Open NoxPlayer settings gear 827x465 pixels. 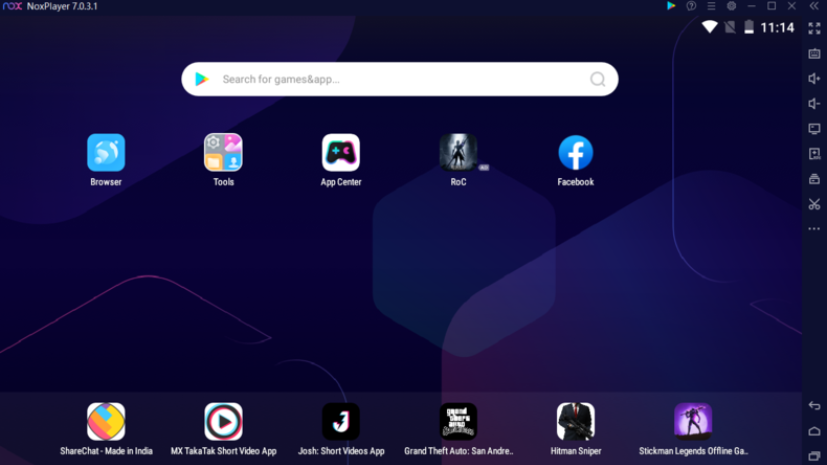coord(731,6)
